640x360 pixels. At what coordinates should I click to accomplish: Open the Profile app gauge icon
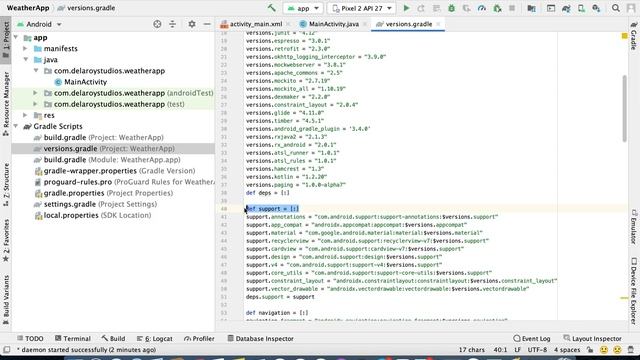pyautogui.click(x=482, y=8)
